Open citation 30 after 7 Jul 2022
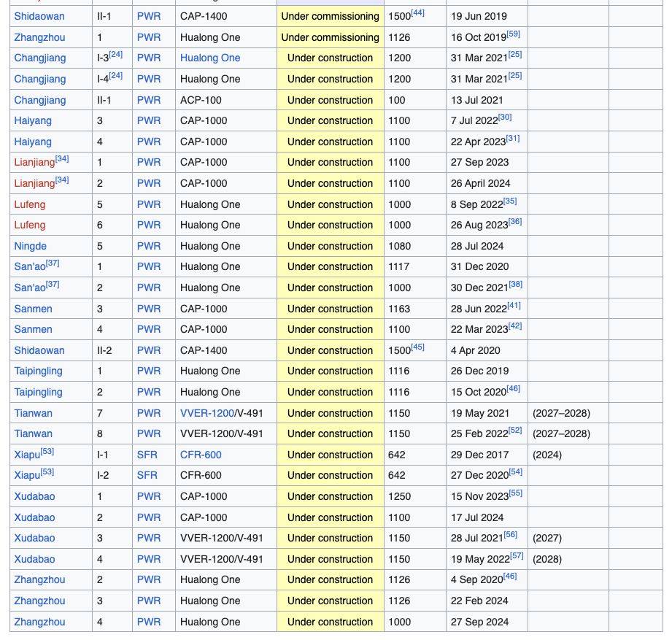 click(x=505, y=117)
